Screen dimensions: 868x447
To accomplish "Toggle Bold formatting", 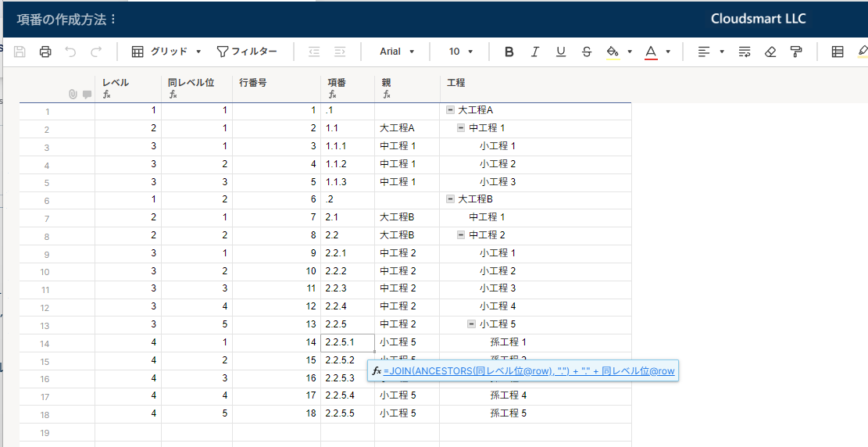I will click(x=509, y=52).
